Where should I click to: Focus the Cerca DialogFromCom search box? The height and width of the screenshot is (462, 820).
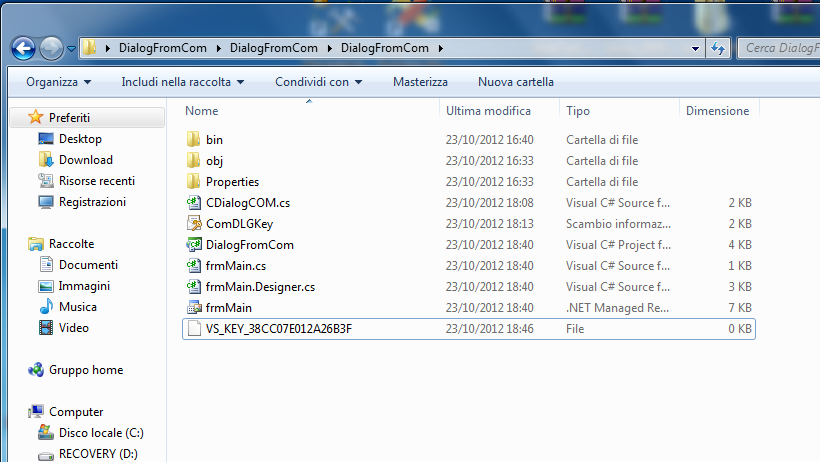(x=779, y=48)
